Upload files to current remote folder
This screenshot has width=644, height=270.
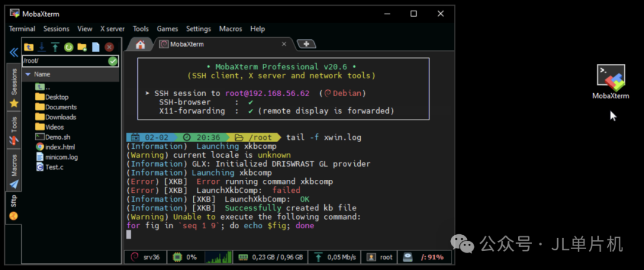(x=55, y=47)
